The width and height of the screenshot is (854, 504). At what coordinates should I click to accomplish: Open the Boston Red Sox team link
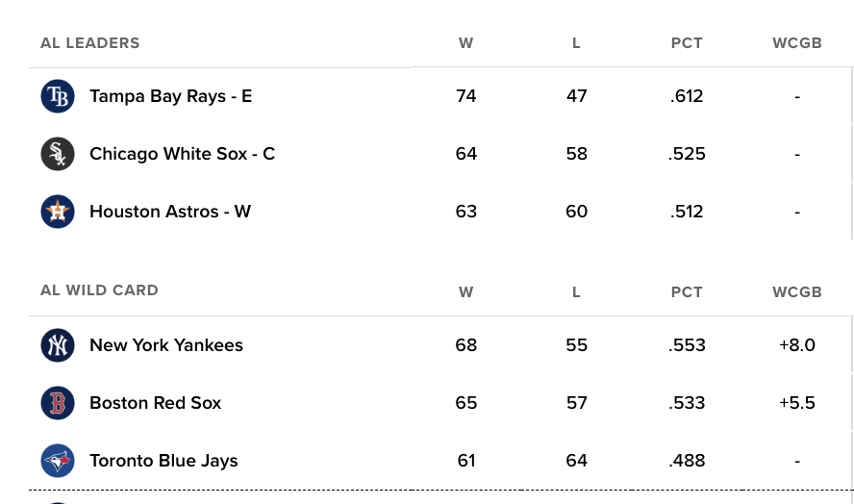[155, 403]
